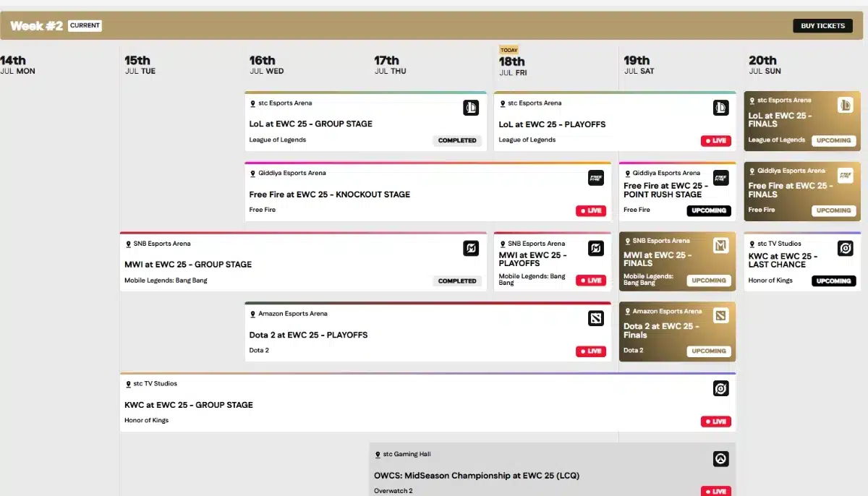Click the League of Legends icon on Group Stage card
This screenshot has width=868, height=496.
471,108
